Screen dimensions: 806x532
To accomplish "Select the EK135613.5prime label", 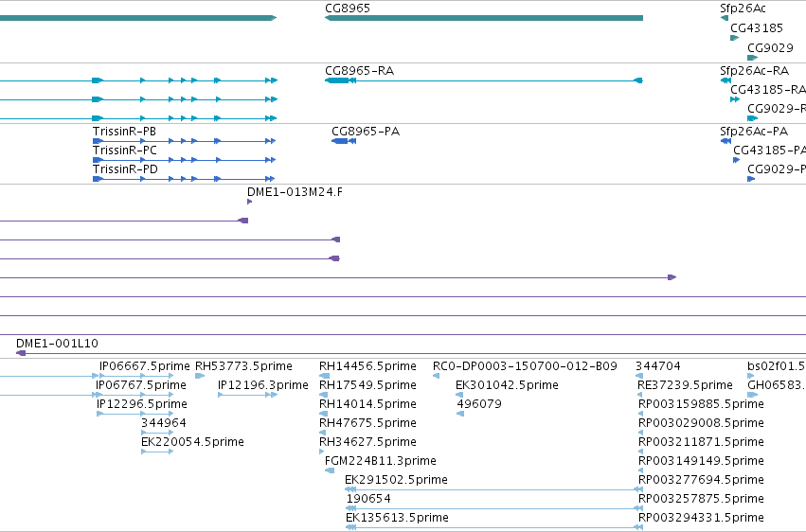I will 397,518.
